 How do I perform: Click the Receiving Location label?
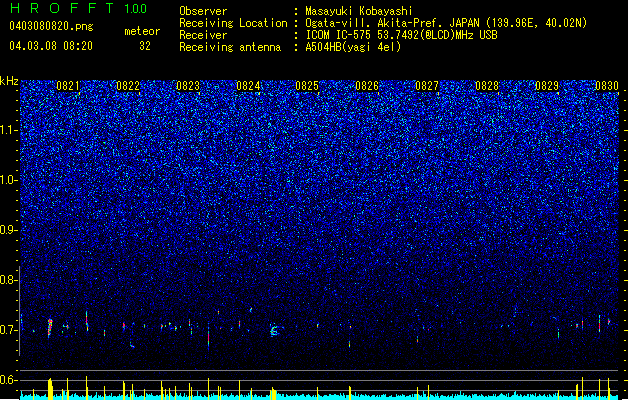tap(233, 23)
